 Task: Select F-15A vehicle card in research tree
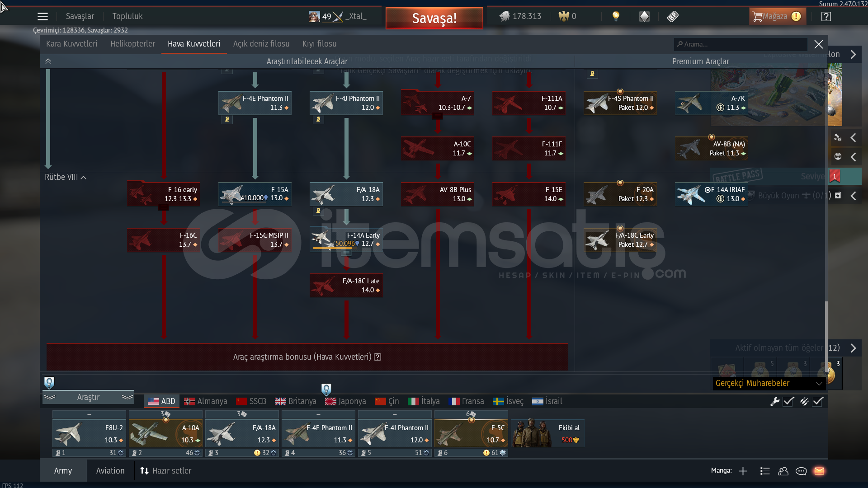point(255,194)
